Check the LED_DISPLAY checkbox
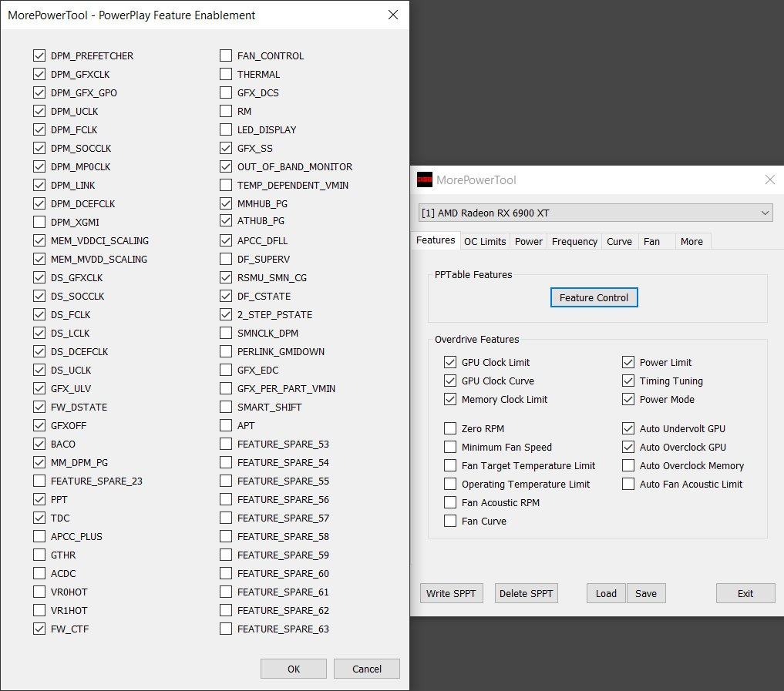Image resolution: width=784 pixels, height=691 pixels. [x=226, y=129]
